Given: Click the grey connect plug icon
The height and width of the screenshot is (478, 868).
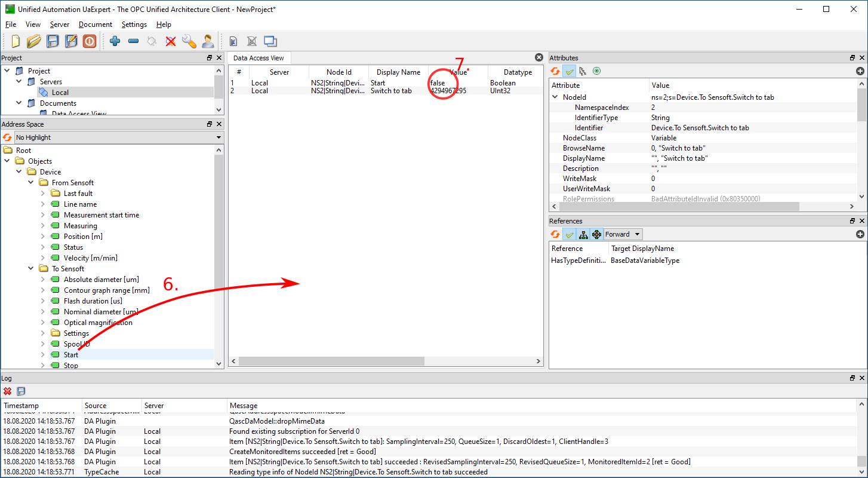Looking at the screenshot, I should pyautogui.click(x=152, y=41).
